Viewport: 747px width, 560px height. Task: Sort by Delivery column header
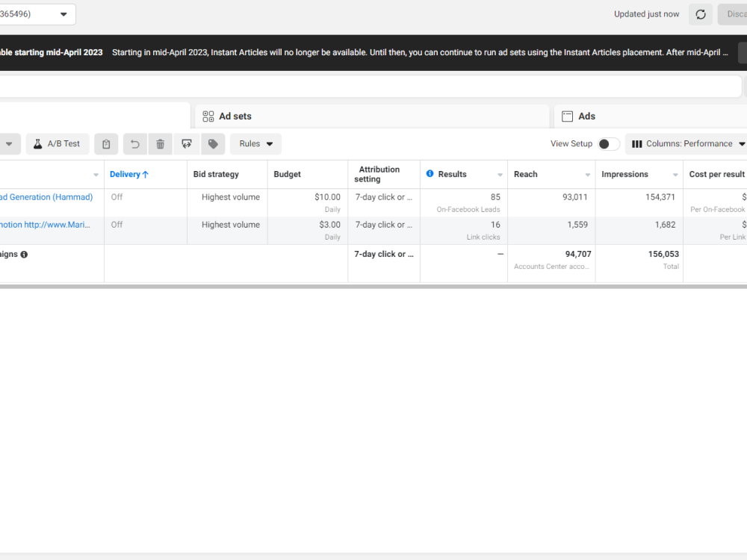(x=129, y=174)
